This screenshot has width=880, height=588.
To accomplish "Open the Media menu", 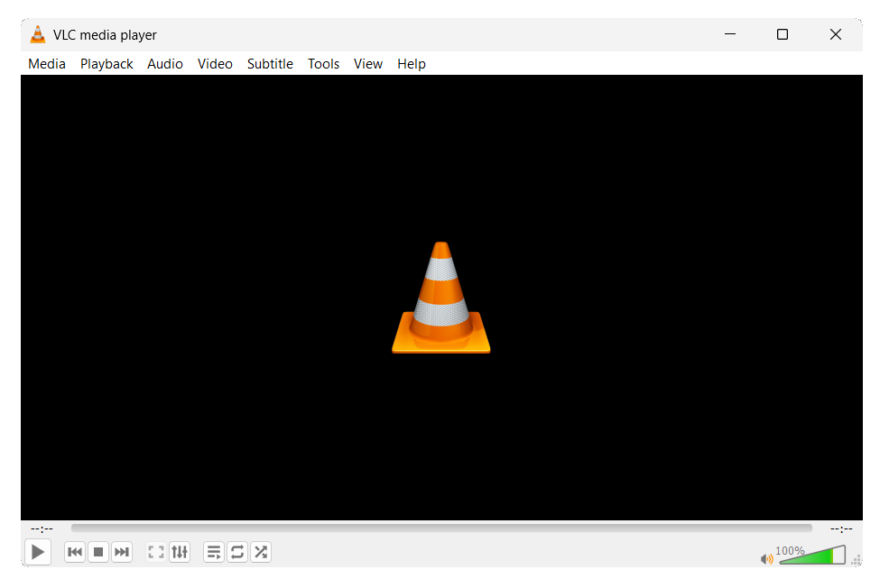I will point(47,64).
